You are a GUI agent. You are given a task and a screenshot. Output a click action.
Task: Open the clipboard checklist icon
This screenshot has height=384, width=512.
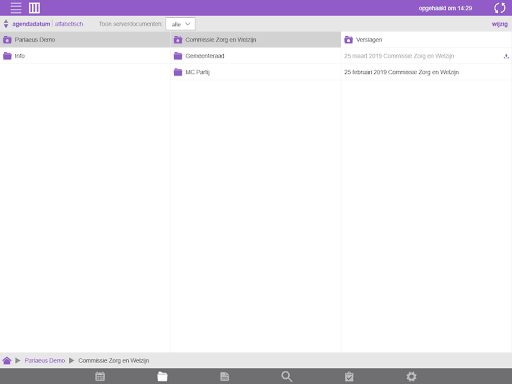pos(349,377)
